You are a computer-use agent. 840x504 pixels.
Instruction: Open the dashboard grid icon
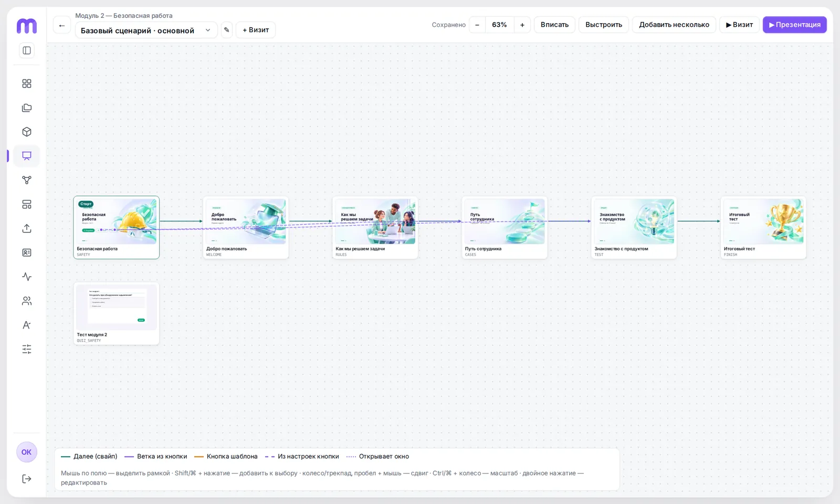(x=27, y=83)
